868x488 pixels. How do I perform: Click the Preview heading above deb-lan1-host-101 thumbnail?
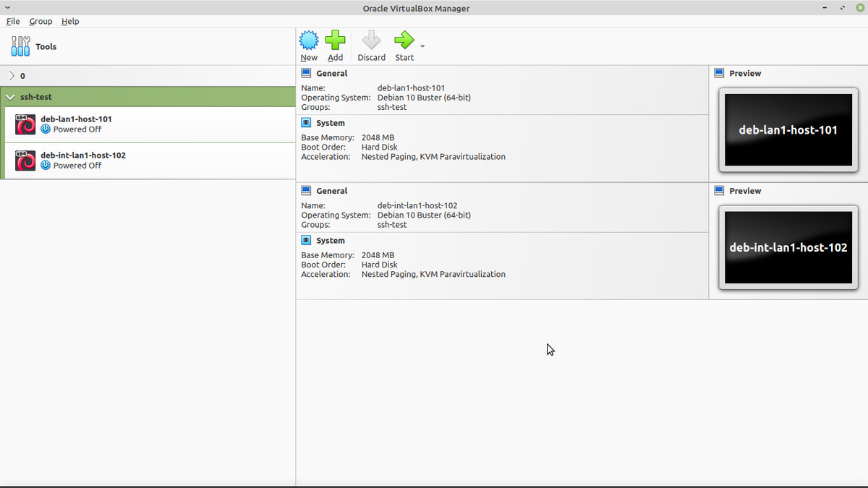click(745, 73)
